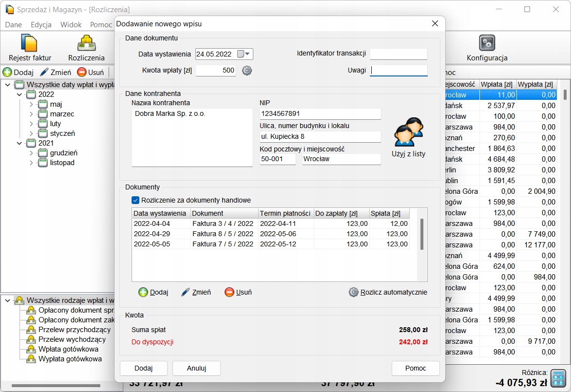Open the Edycja menu
This screenshot has height=392, width=571.
coord(41,24)
